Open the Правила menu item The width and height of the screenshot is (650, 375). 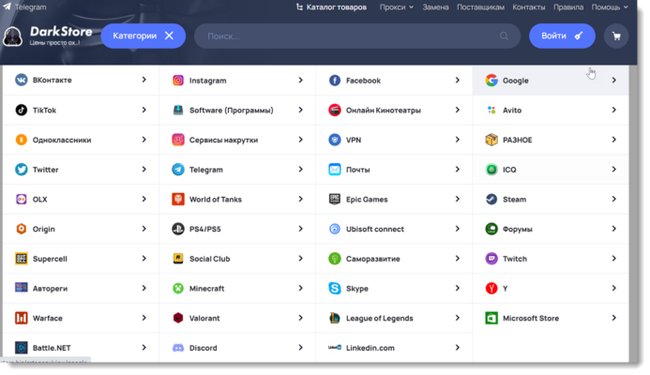pyautogui.click(x=568, y=7)
